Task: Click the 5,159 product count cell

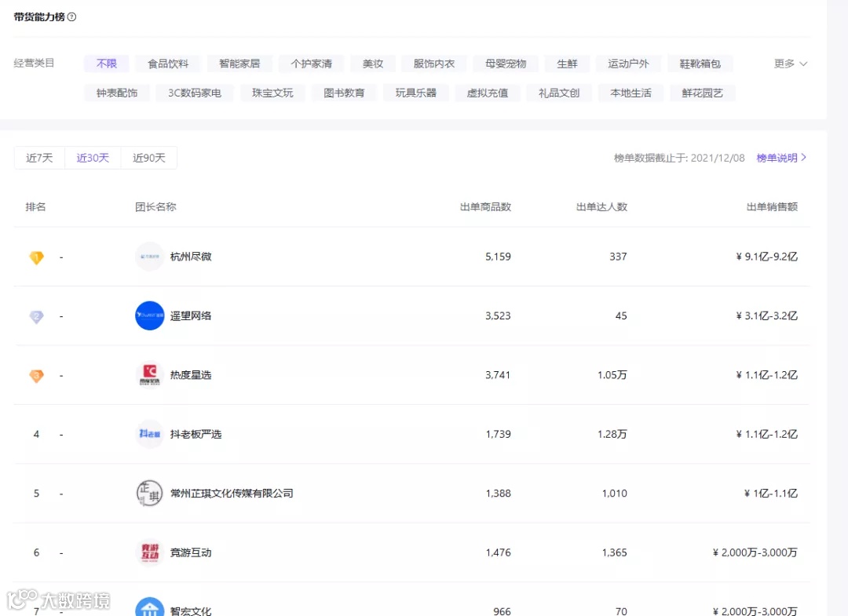Action: pos(498,257)
